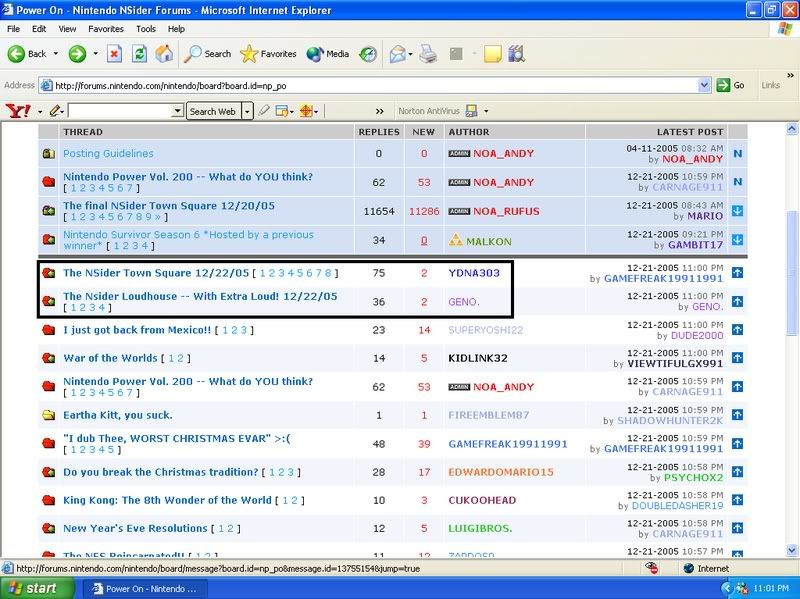Click the Yahoo toolbar highlighter icon

[x=264, y=111]
